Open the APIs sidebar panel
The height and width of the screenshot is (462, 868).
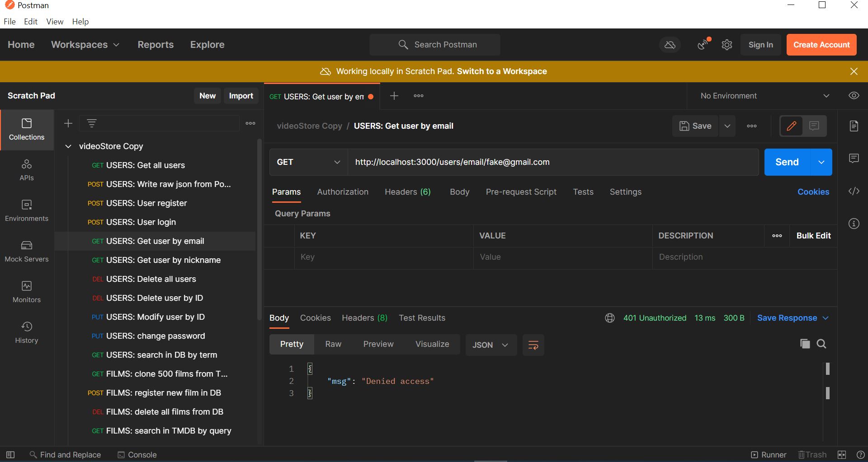coord(27,170)
